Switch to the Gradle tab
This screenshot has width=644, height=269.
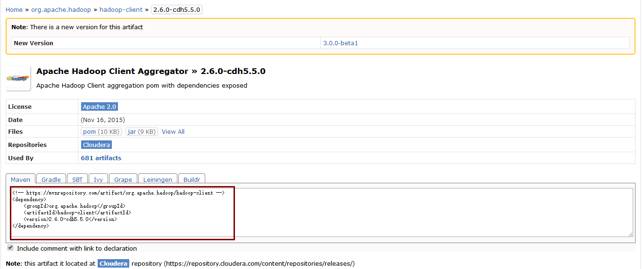click(51, 179)
